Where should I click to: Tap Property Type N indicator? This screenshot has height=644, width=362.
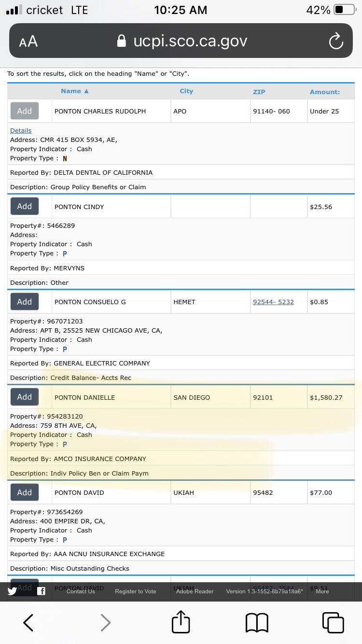coord(65,158)
